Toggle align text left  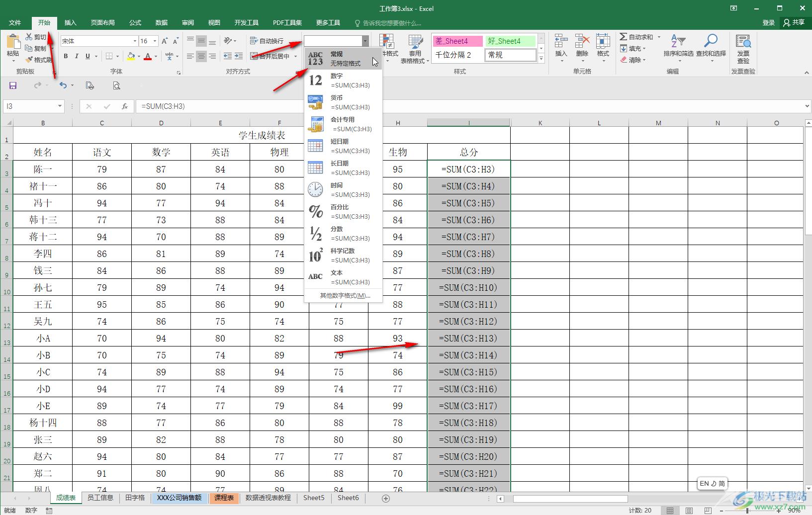coord(190,56)
